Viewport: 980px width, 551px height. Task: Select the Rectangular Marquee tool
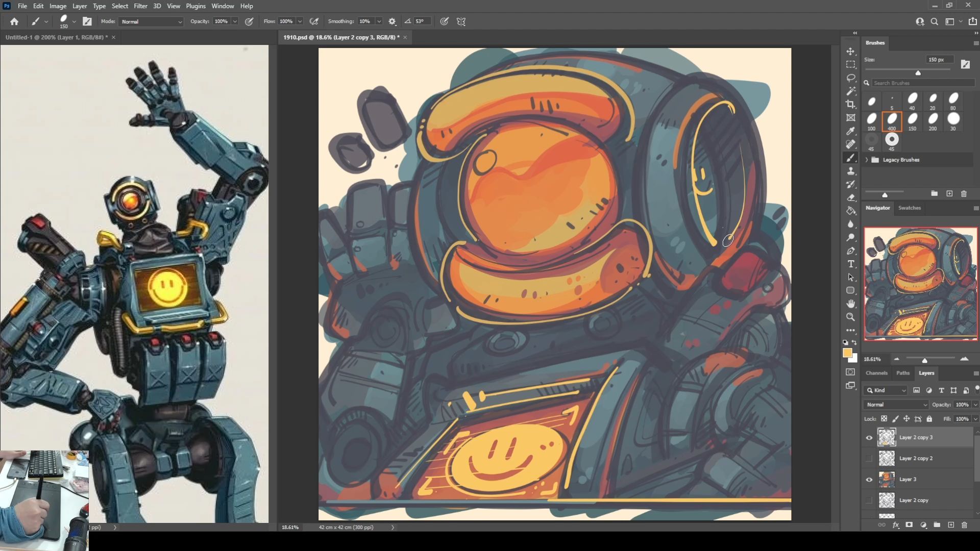coord(850,65)
